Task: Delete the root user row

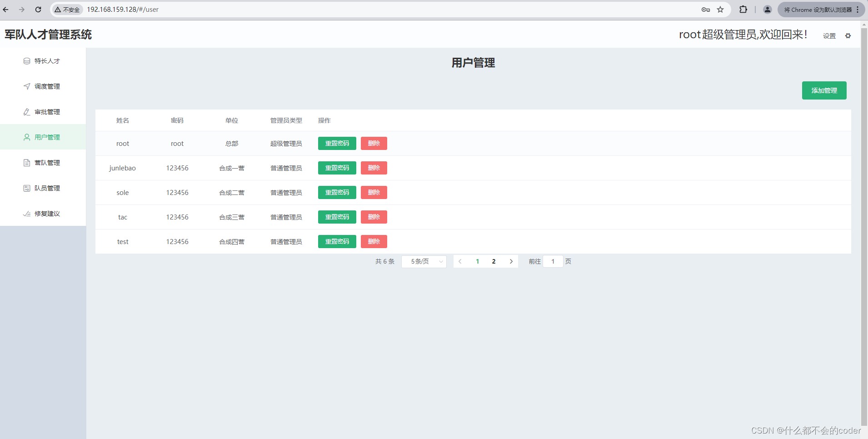Action: (374, 144)
